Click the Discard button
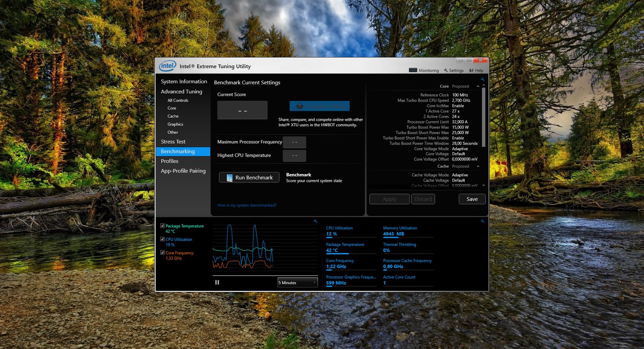The image size is (644, 349). click(423, 199)
